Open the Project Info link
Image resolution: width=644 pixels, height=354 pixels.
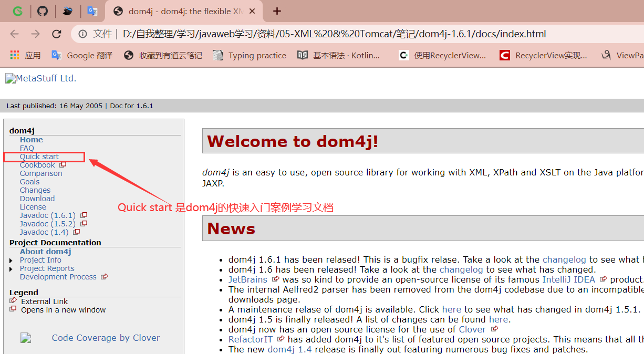coord(40,260)
